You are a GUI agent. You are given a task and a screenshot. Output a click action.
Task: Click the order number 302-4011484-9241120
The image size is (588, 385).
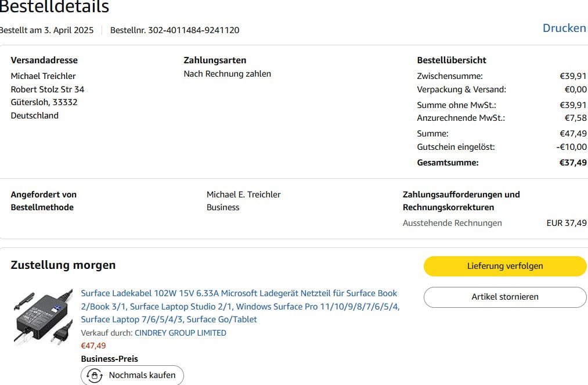point(193,30)
